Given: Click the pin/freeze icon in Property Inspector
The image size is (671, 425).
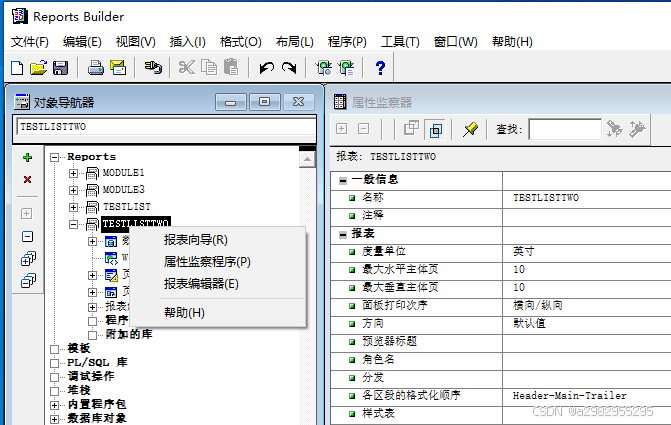Looking at the screenshot, I should (x=470, y=129).
